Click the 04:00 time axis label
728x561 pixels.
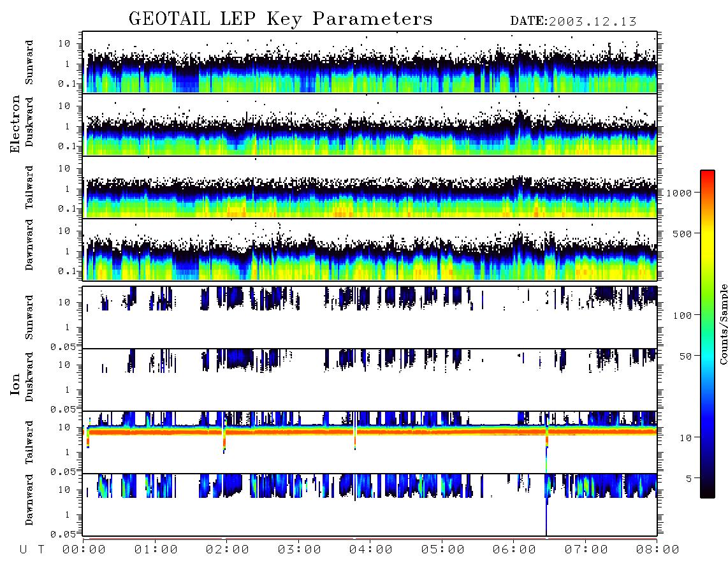tap(371, 550)
